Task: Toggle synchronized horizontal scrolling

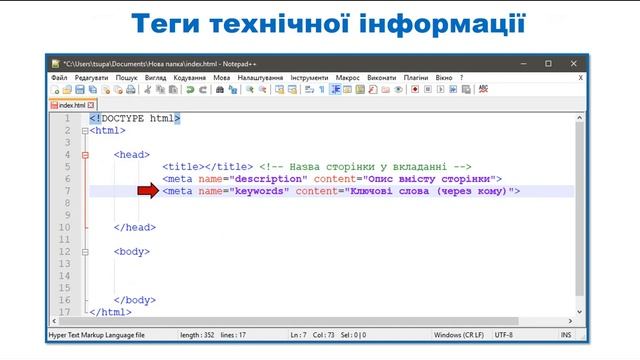Action: point(292,89)
